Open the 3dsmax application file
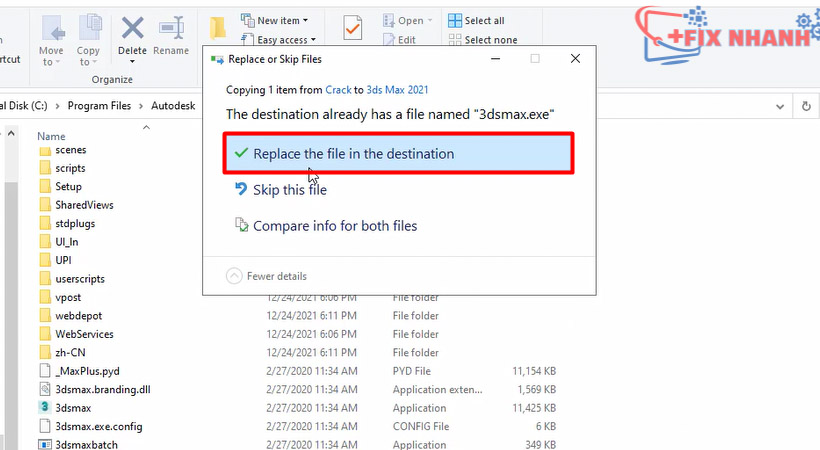 coord(73,408)
